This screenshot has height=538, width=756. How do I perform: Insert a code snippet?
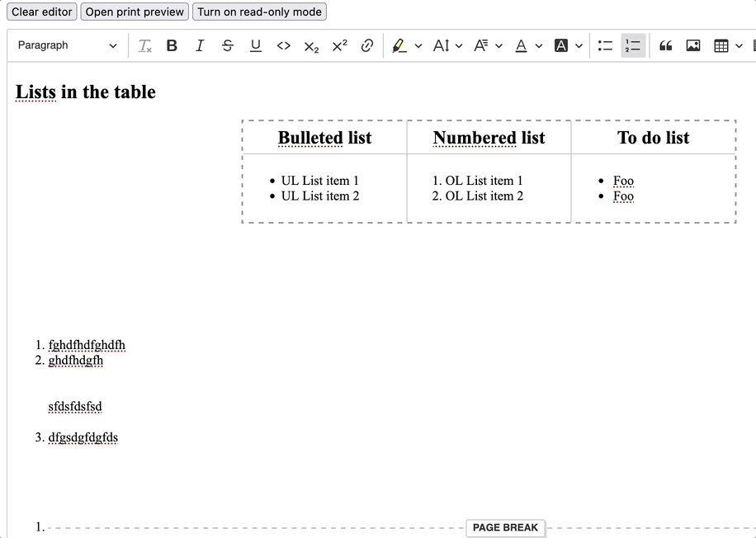283,45
